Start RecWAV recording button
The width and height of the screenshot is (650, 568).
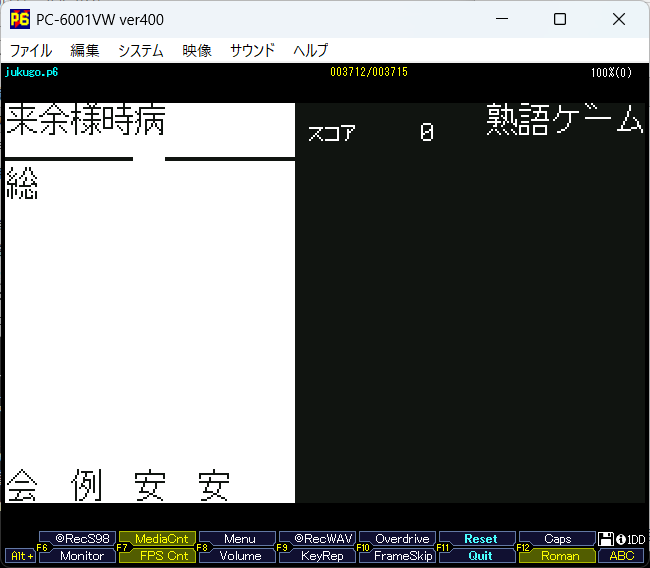click(318, 539)
